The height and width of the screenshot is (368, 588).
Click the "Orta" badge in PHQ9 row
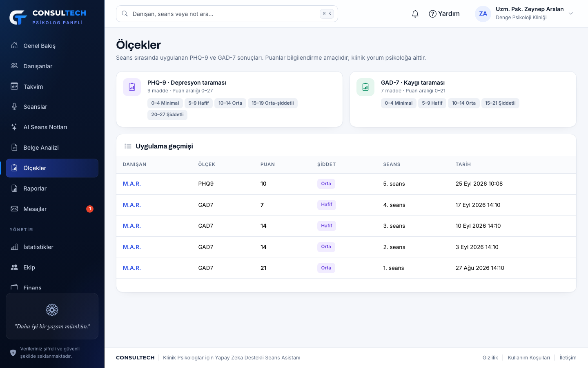tap(326, 184)
